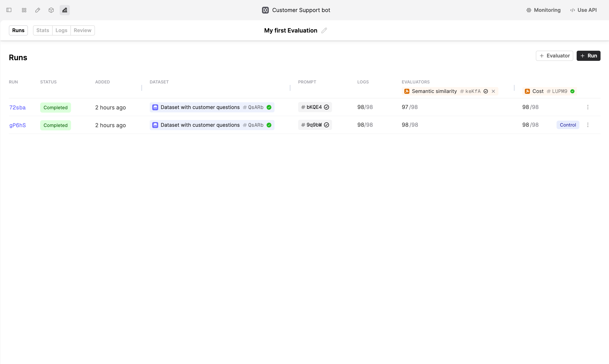Open run gP6hS link
609x364 pixels.
(x=17, y=125)
